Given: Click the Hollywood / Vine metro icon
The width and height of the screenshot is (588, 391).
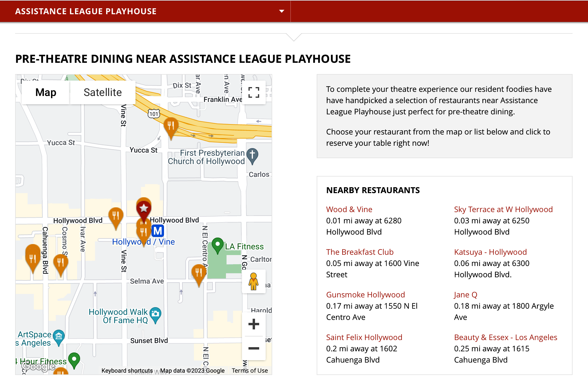Looking at the screenshot, I should (x=158, y=231).
